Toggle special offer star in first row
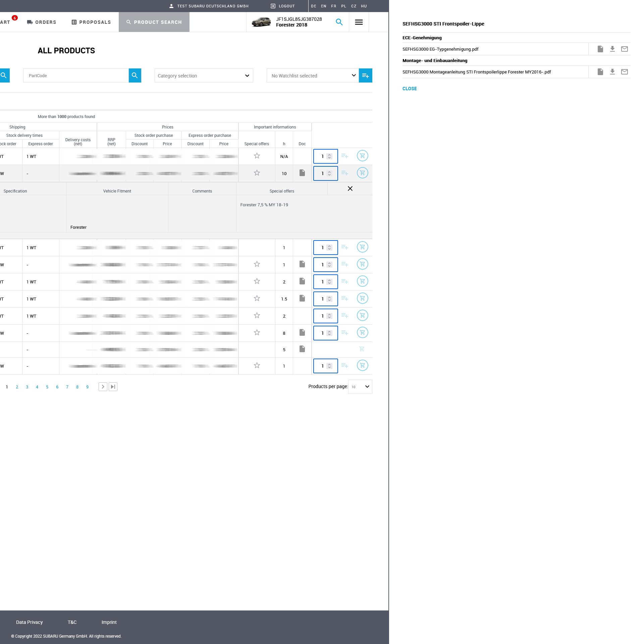 pyautogui.click(x=257, y=156)
